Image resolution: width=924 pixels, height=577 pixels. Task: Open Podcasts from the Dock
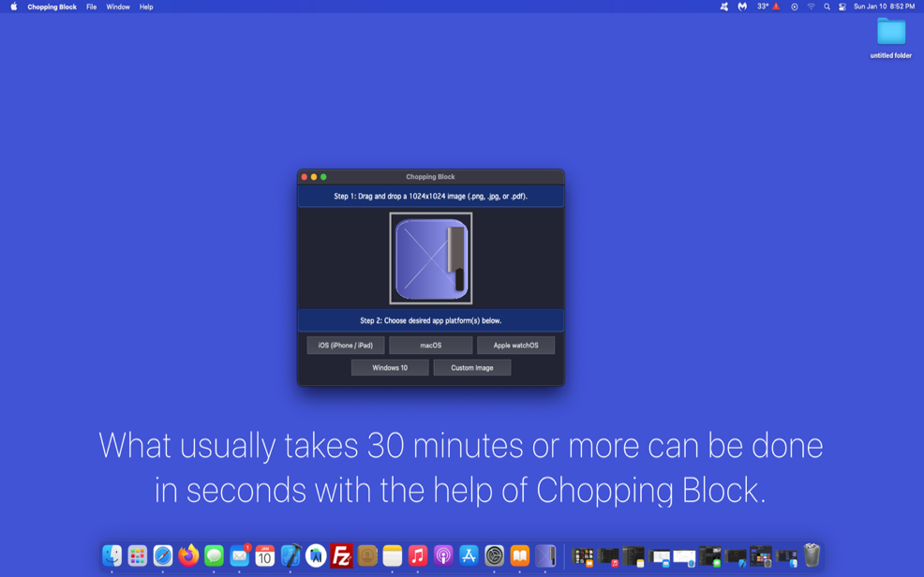coord(443,555)
